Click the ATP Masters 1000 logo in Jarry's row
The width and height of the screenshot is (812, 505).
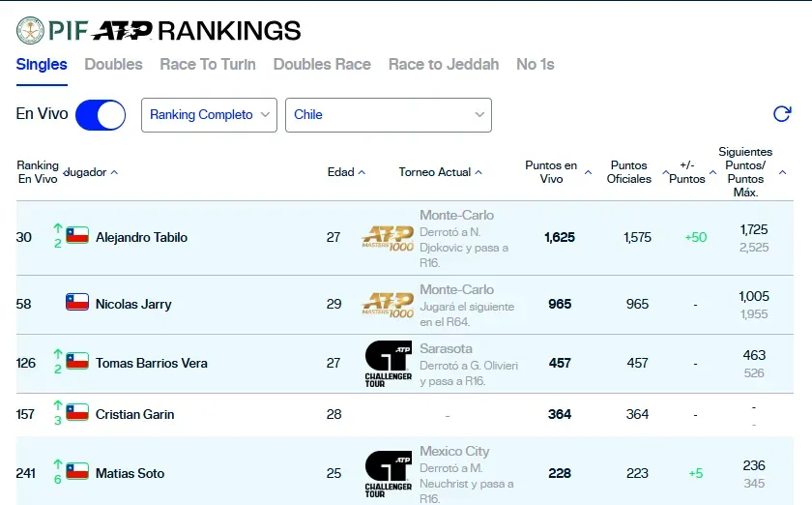coord(388,304)
